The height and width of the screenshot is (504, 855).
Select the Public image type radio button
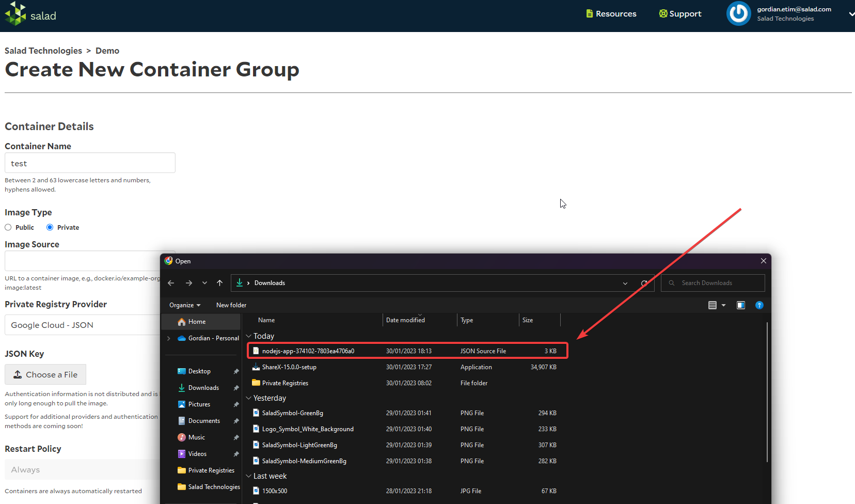click(x=8, y=227)
